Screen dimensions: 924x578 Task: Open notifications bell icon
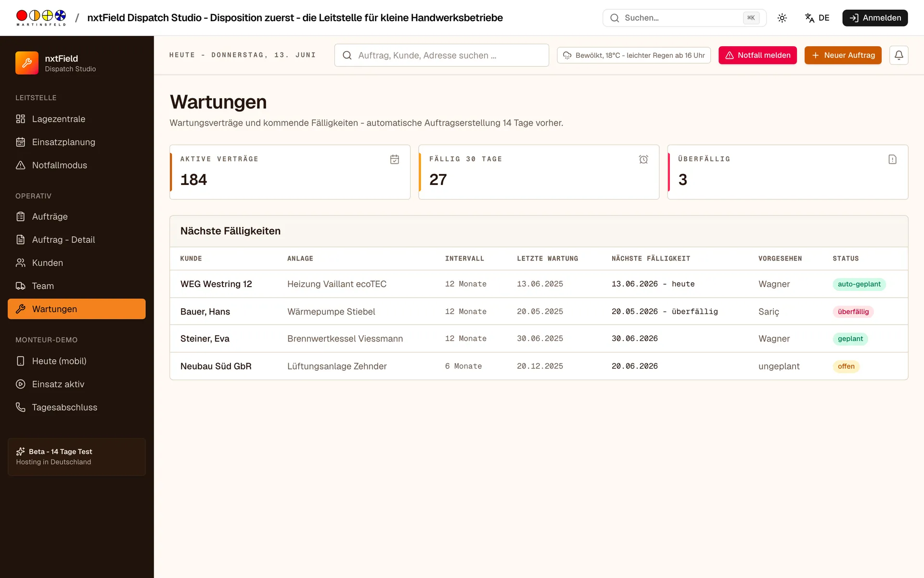[898, 55]
